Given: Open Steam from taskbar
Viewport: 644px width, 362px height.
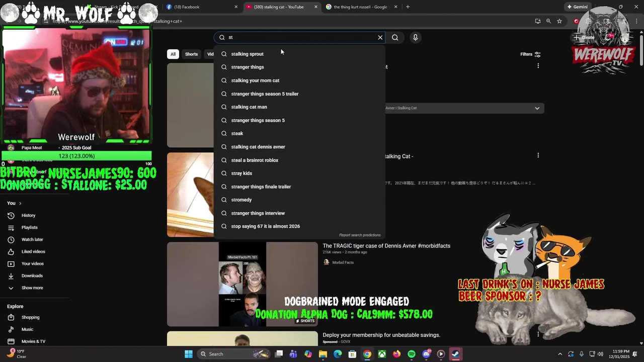Looking at the screenshot, I should 455,354.
